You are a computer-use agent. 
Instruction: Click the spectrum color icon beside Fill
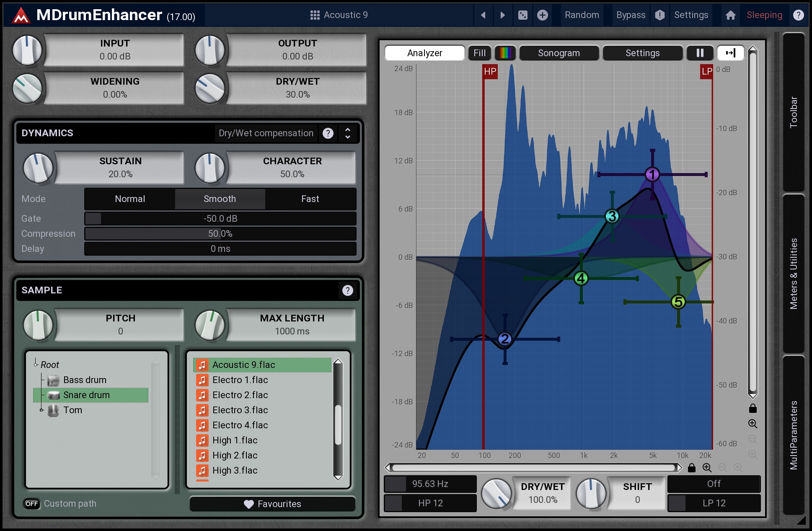504,53
